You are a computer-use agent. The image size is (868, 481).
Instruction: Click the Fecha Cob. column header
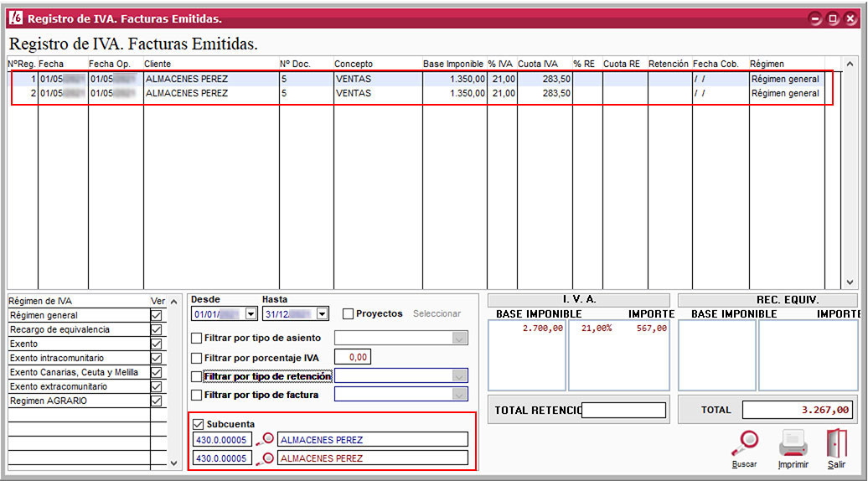[716, 65]
